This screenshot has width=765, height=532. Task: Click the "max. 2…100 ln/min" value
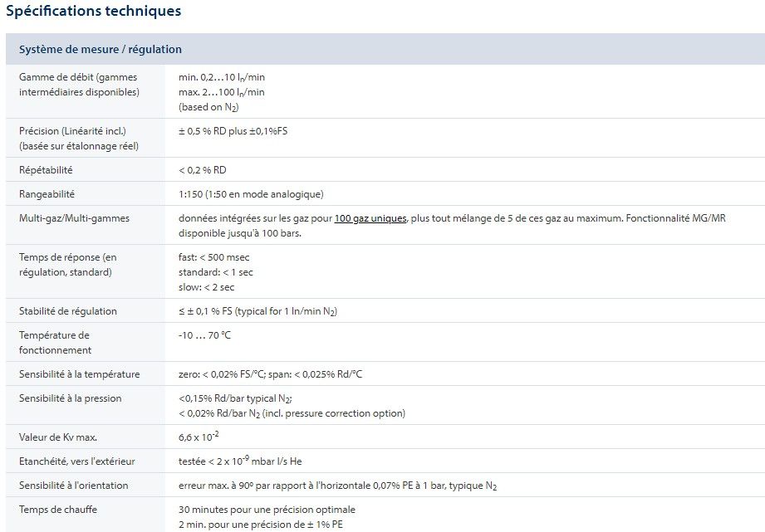coord(222,92)
